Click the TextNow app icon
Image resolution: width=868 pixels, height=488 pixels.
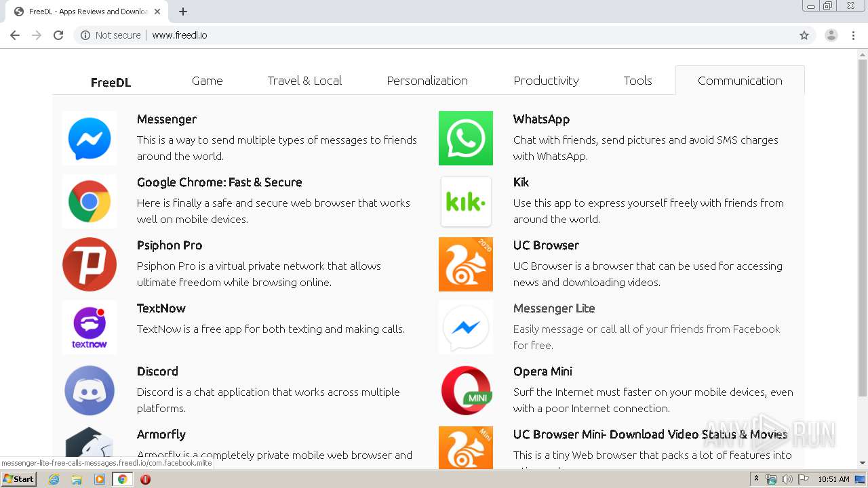[x=90, y=327]
